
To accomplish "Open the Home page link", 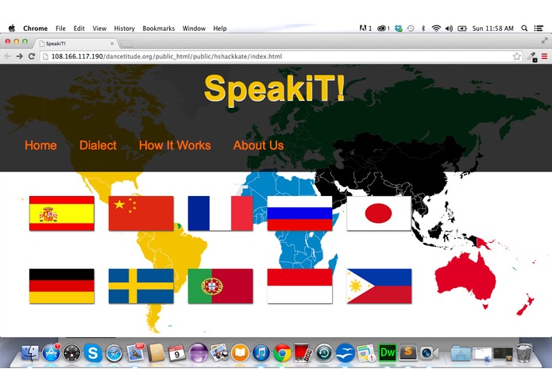I will tap(41, 145).
